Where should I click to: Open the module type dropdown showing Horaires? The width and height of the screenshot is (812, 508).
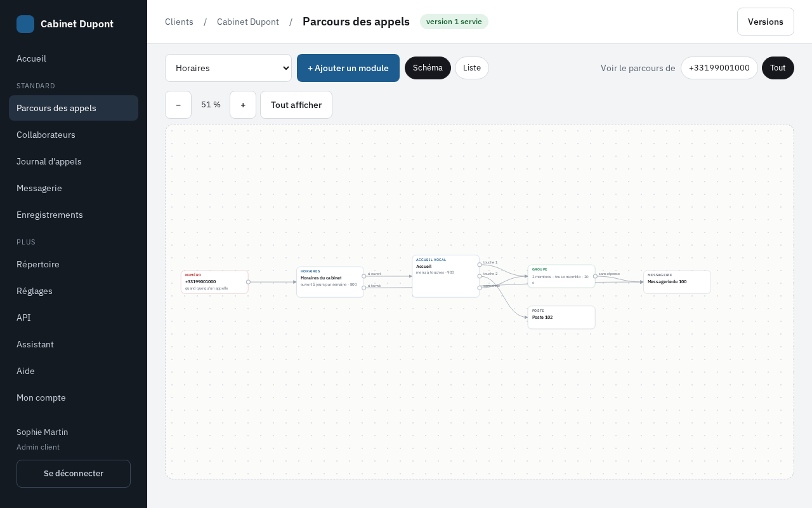tap(228, 68)
